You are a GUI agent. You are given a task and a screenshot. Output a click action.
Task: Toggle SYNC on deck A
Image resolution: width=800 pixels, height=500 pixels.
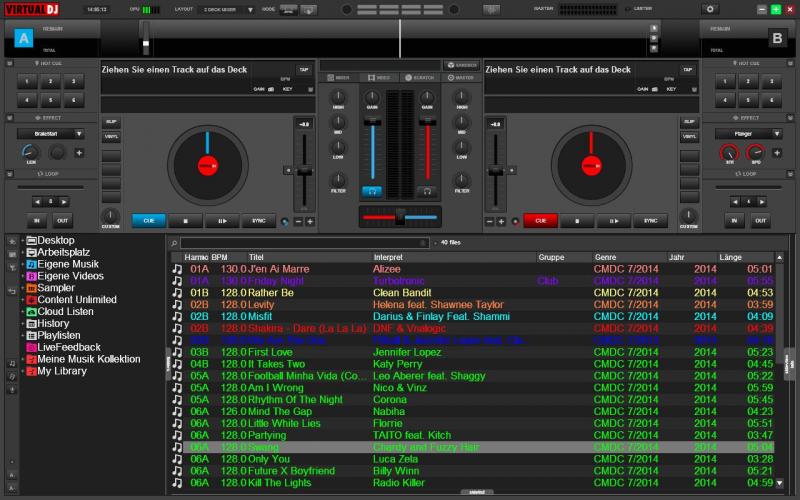(259, 221)
